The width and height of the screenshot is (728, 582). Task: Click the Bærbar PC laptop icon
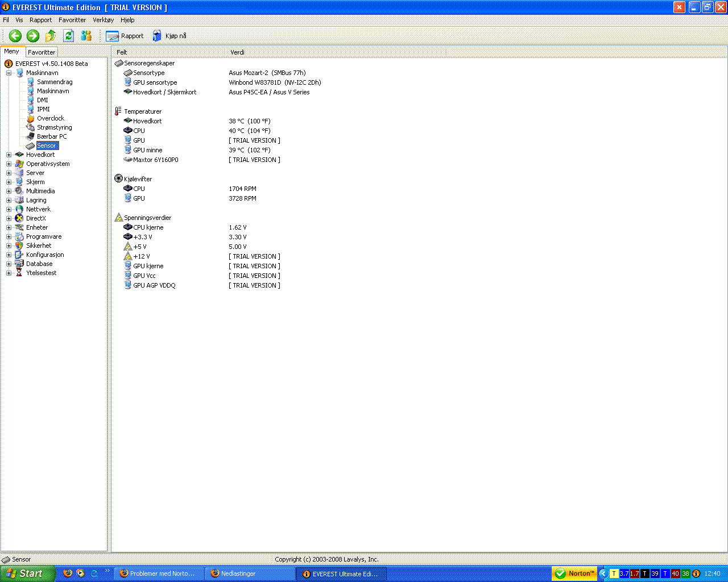tap(31, 136)
